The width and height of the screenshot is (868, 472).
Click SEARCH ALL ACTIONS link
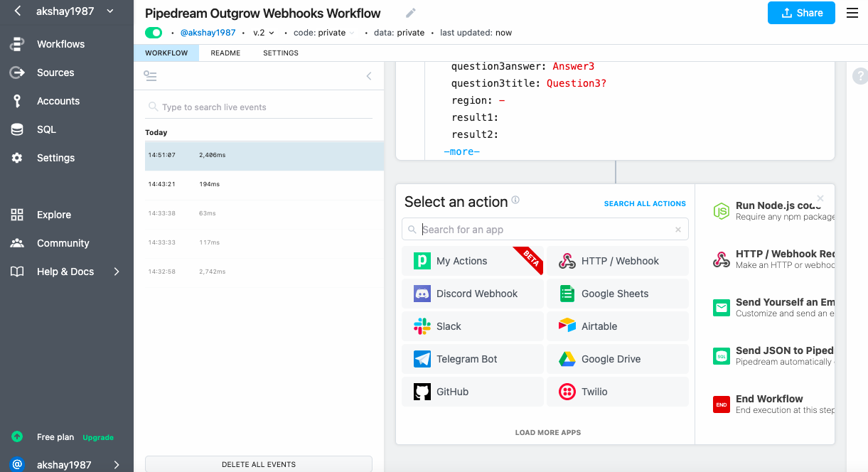pos(645,203)
